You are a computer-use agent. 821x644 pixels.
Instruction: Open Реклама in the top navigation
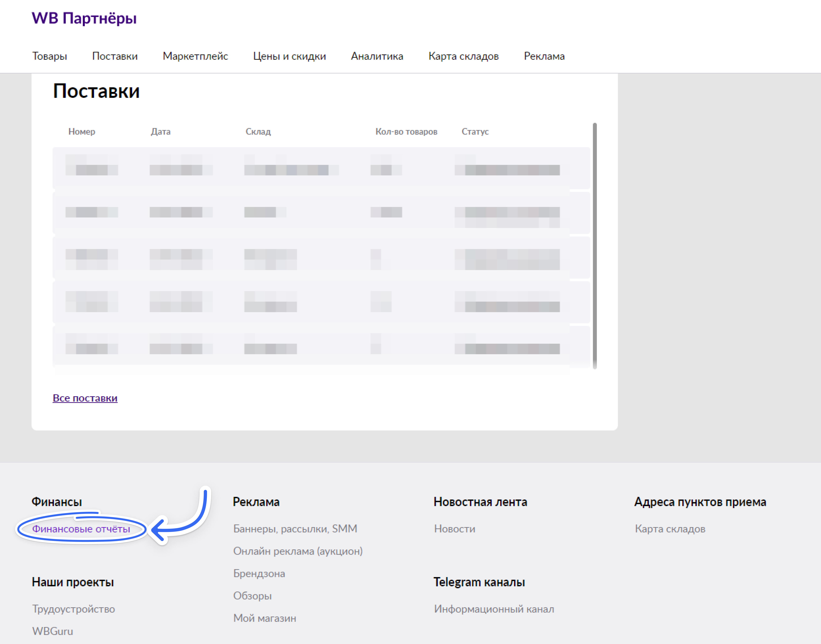click(544, 56)
